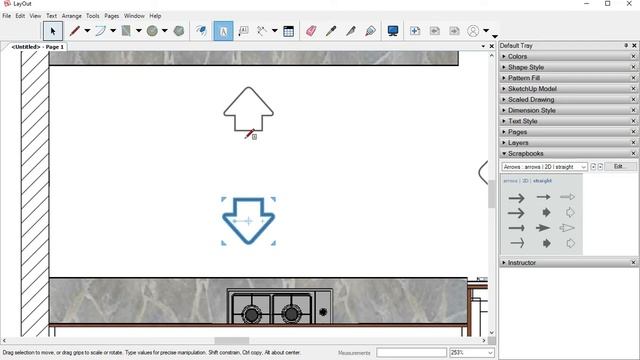Open the File menu
The height and width of the screenshot is (360, 640).
7,16
